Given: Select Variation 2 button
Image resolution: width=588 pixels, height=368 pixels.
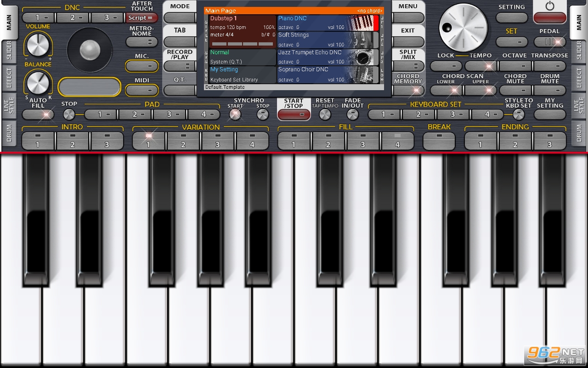Looking at the screenshot, I should [183, 140].
